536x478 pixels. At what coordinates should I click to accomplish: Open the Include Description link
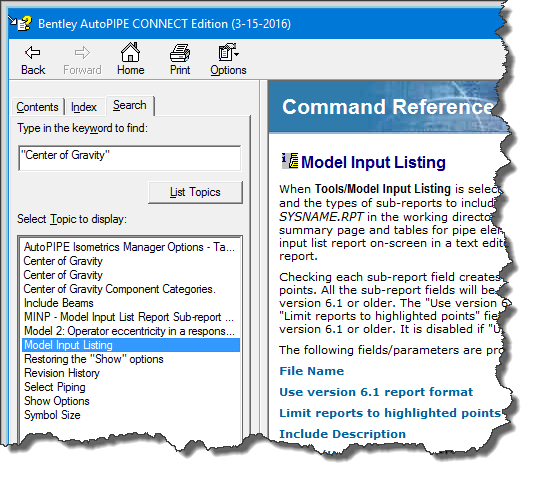point(342,434)
